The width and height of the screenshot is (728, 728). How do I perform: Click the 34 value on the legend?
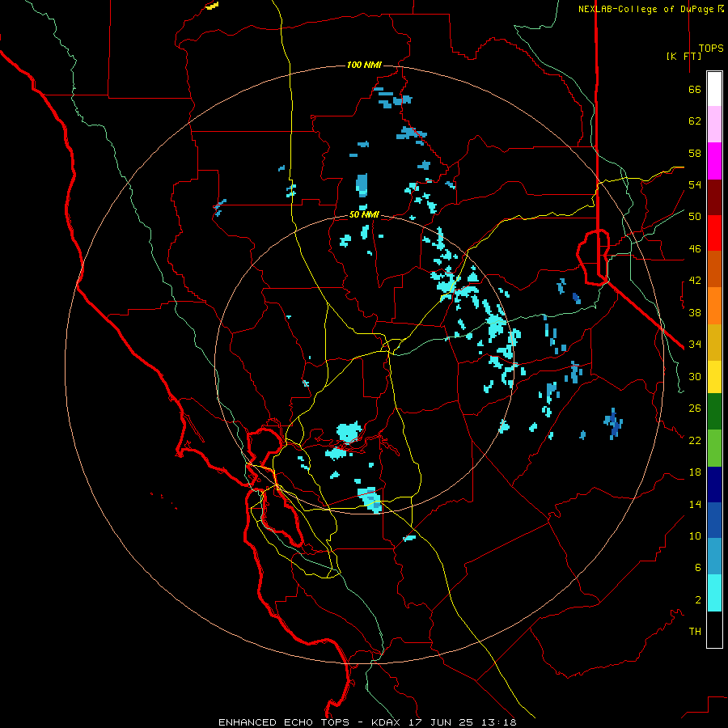coord(695,344)
